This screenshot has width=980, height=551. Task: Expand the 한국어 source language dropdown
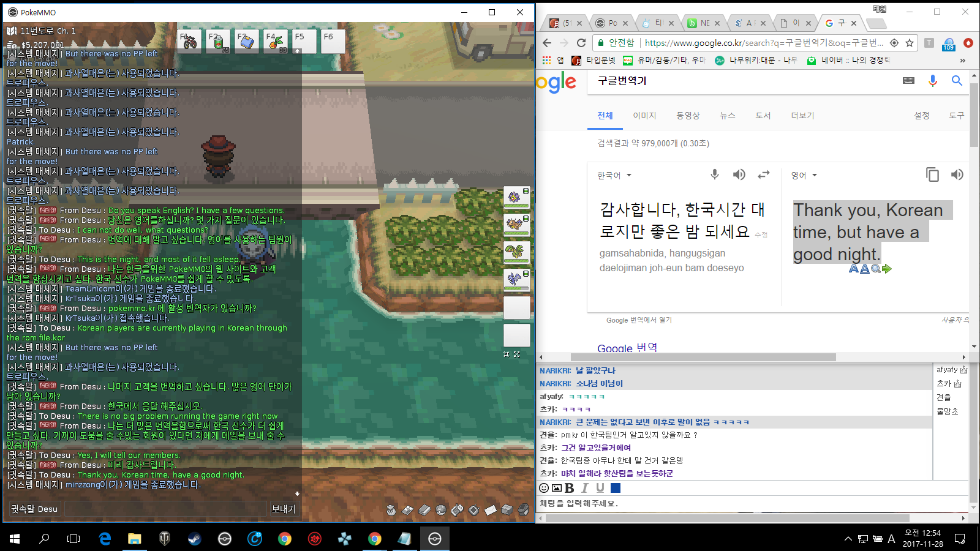(614, 176)
